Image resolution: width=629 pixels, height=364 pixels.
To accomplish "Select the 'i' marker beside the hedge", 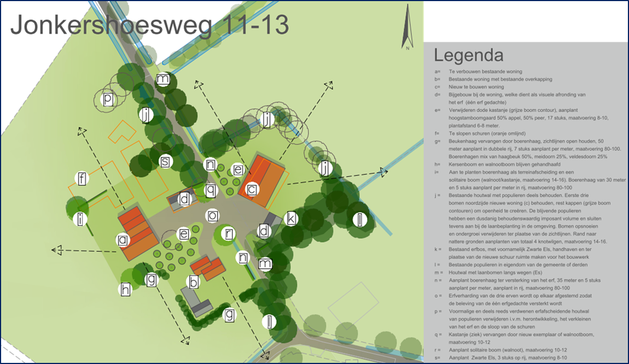I will click(80, 219).
